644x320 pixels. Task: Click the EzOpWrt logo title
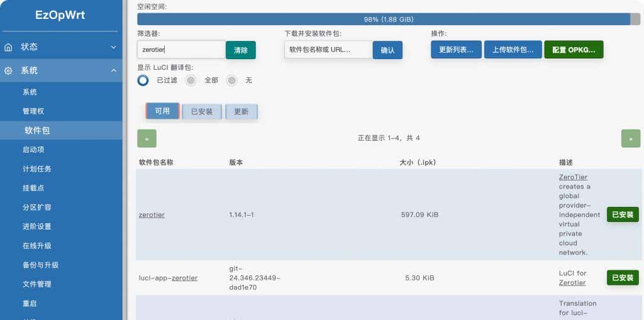pos(60,15)
